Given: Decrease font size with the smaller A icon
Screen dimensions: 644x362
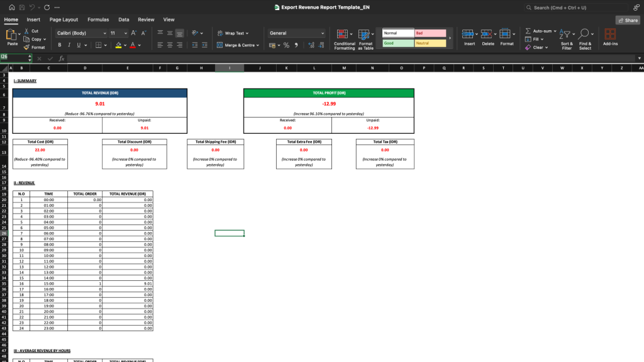Looking at the screenshot, I should [x=143, y=33].
